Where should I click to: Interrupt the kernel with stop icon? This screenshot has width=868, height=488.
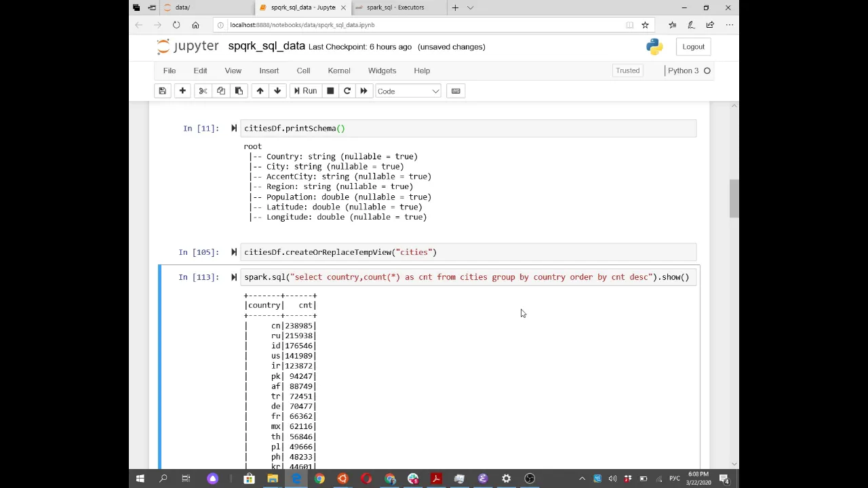coord(330,91)
